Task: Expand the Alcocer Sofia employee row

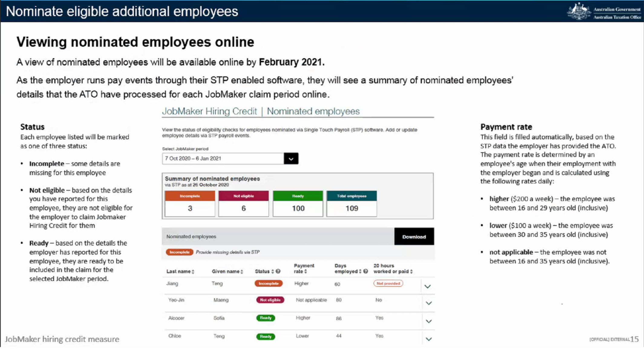Action: (429, 321)
